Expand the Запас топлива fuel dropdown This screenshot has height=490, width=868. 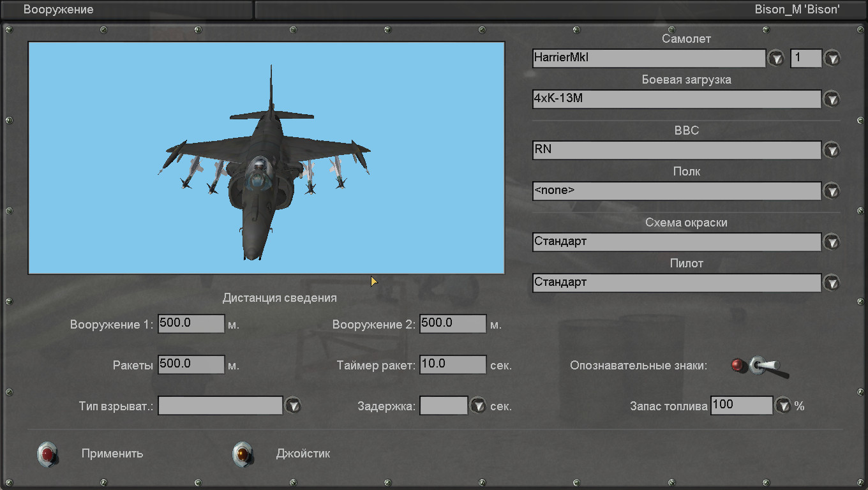pyautogui.click(x=783, y=406)
